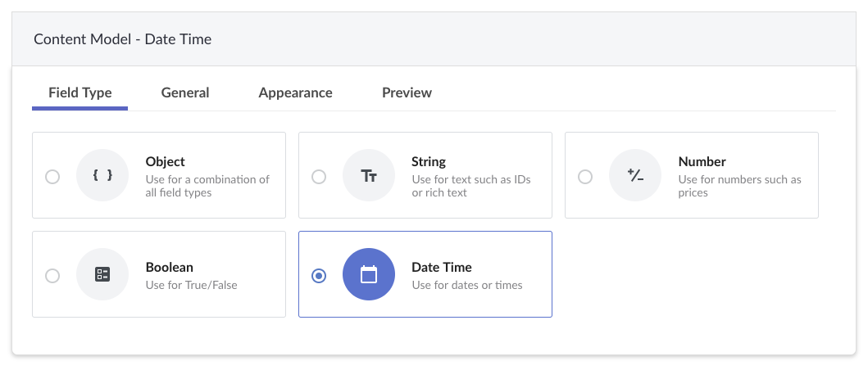
Task: Click the Object curly braces icon
Action: pyautogui.click(x=102, y=175)
